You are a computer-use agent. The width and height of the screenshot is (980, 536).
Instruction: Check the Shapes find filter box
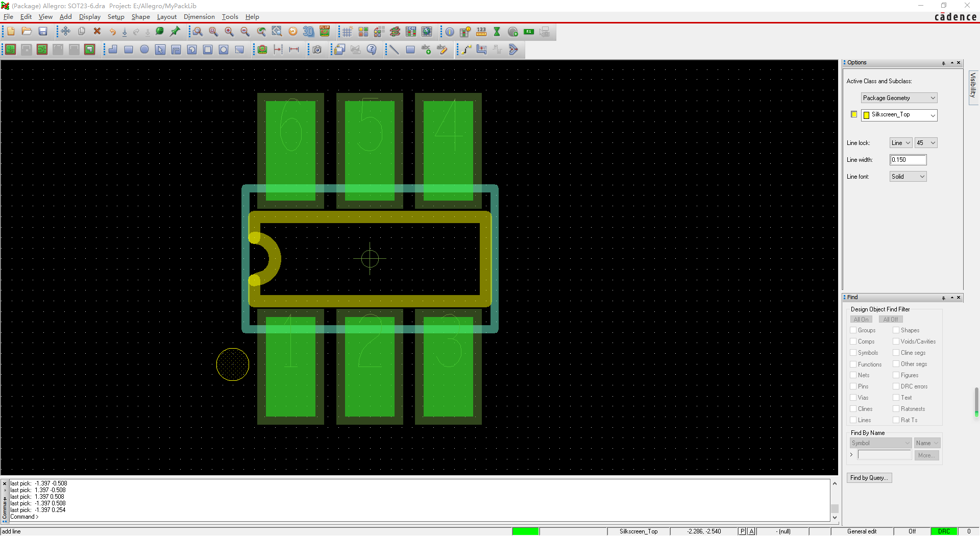[x=896, y=330]
